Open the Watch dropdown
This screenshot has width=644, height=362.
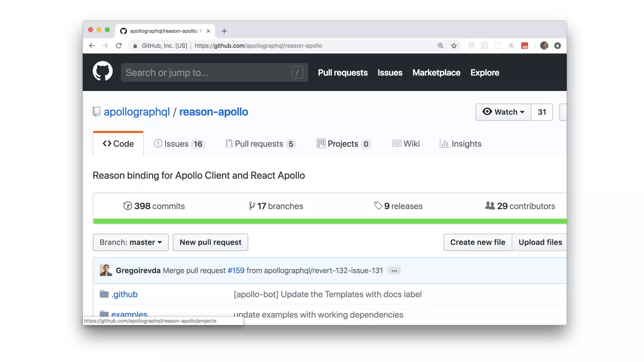[x=503, y=112]
